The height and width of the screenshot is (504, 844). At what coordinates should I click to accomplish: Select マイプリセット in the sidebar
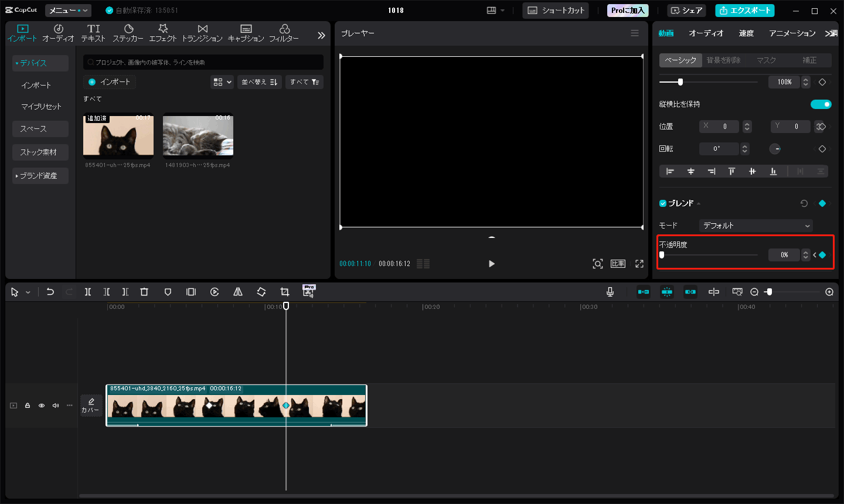pos(41,107)
